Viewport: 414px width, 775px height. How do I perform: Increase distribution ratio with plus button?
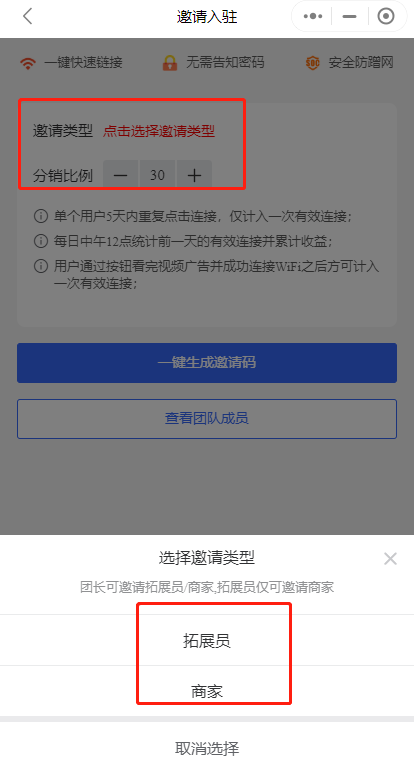[195, 175]
